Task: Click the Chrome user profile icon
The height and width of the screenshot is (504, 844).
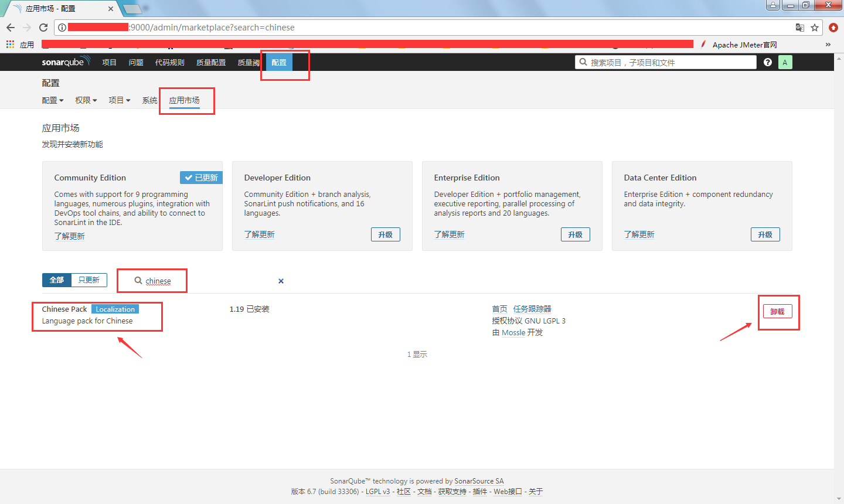Action: [x=773, y=5]
